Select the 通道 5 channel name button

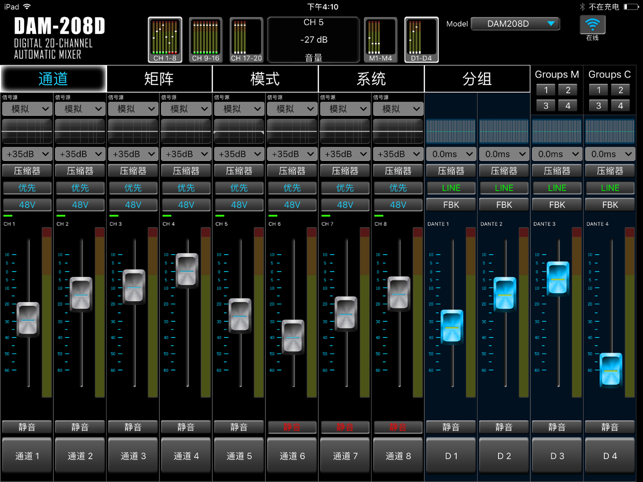click(239, 456)
